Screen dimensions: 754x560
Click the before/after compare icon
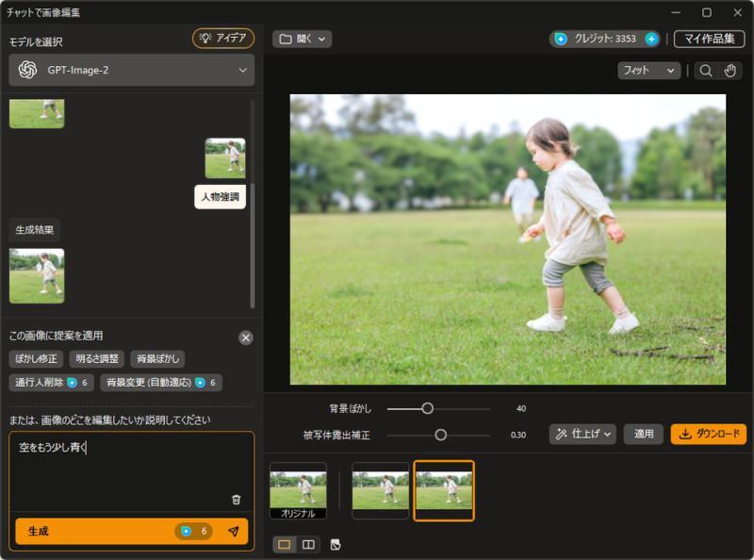336,545
